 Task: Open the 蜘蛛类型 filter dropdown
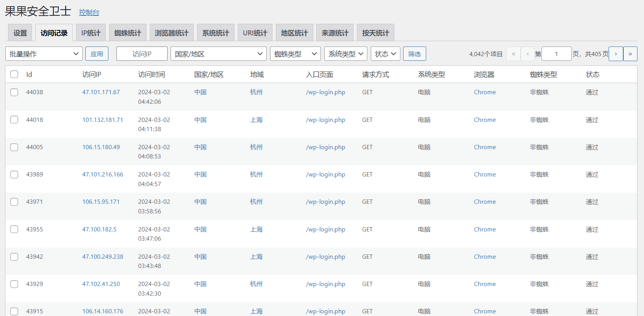coord(295,54)
